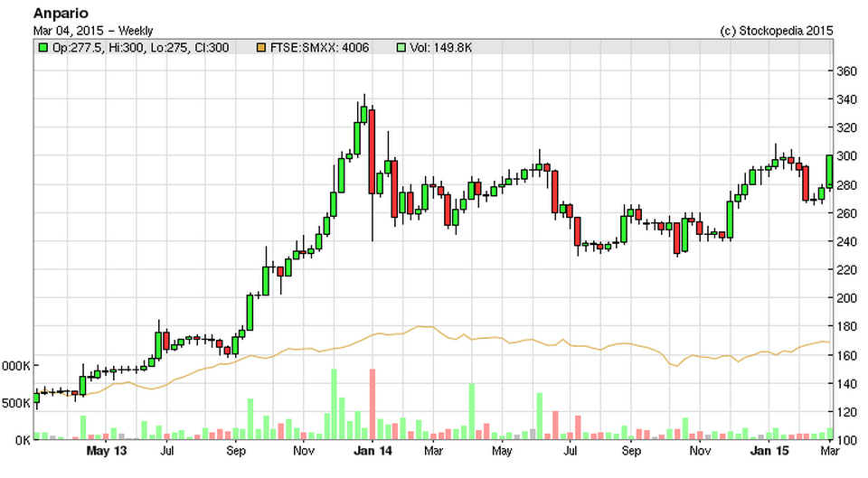Viewport: 868px width, 478px height.
Task: Click the 'Vol: 149.8K' legend text
Action: (441, 48)
